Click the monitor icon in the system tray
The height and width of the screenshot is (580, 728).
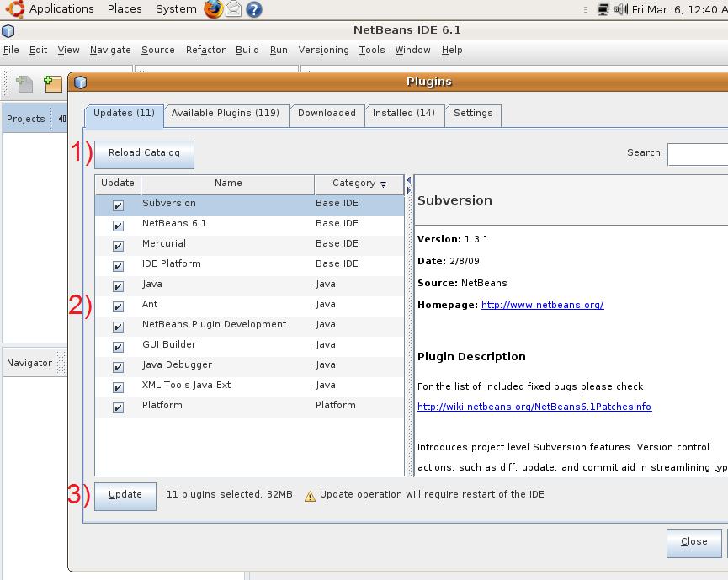coord(601,8)
